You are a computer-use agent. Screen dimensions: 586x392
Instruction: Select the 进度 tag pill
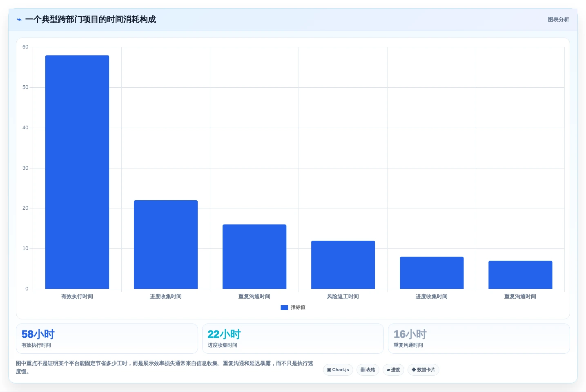(394, 370)
